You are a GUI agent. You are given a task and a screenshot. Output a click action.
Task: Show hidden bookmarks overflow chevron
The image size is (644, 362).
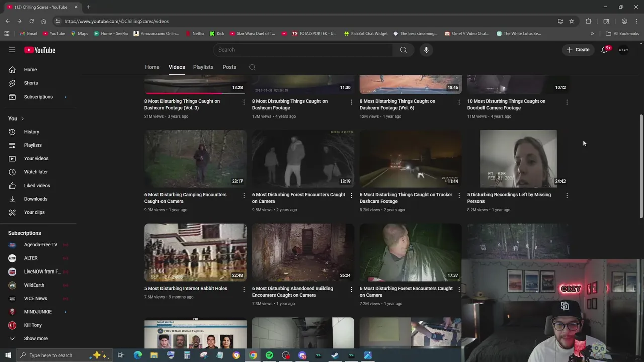(x=592, y=34)
